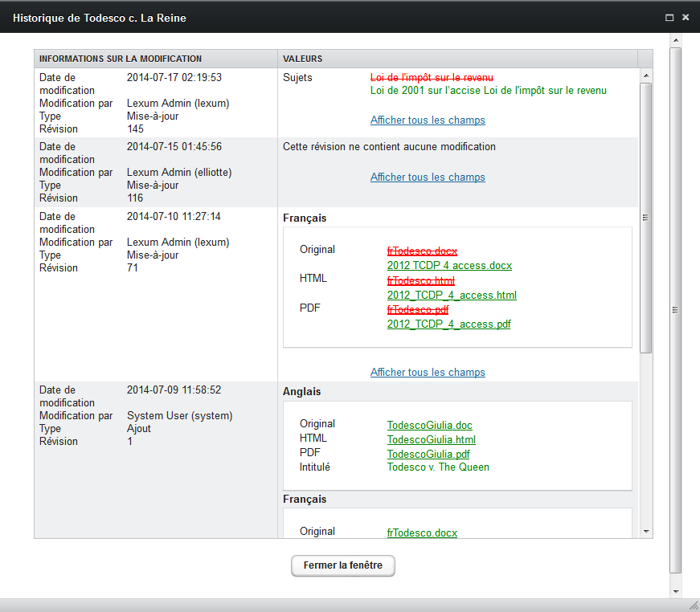The width and height of the screenshot is (700, 612).
Task: Show all fields for revision 116
Action: pos(428,177)
